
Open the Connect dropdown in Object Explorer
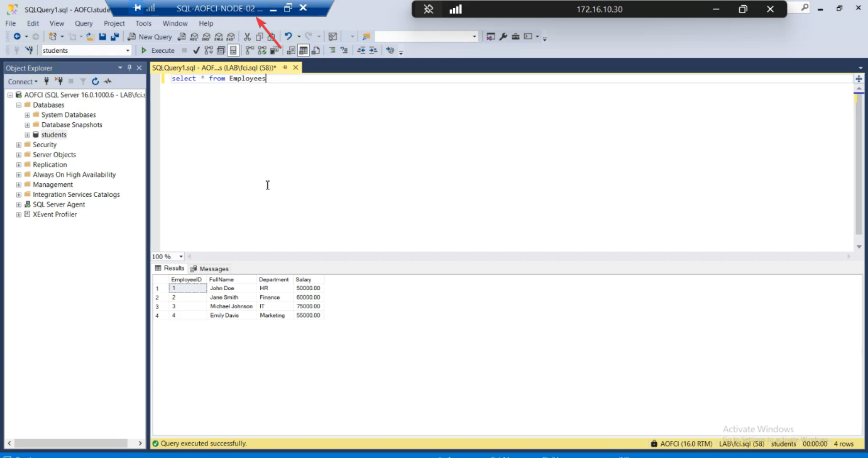23,81
